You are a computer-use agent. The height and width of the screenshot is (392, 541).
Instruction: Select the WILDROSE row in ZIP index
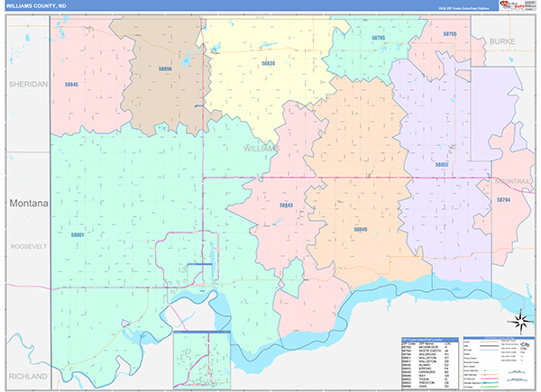click(x=430, y=354)
